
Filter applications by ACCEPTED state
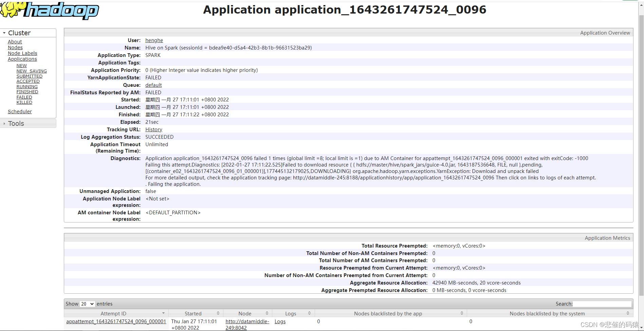pos(28,81)
